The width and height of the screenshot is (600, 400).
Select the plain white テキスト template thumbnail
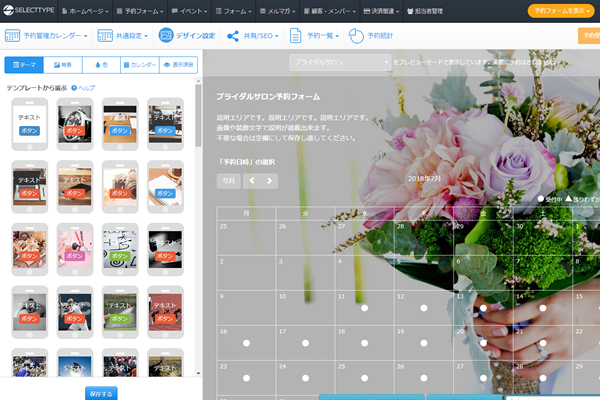click(30, 124)
